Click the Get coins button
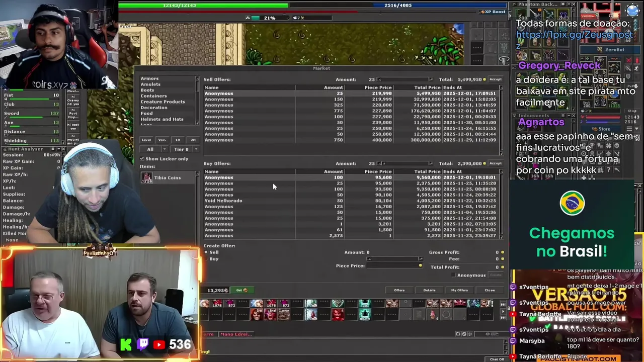Viewport: 644px width, 362px height. click(x=242, y=290)
